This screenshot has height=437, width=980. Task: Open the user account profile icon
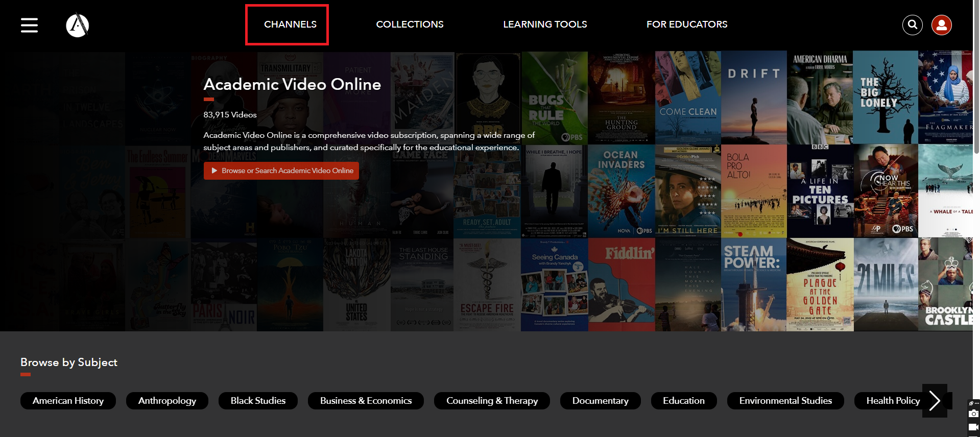point(941,25)
